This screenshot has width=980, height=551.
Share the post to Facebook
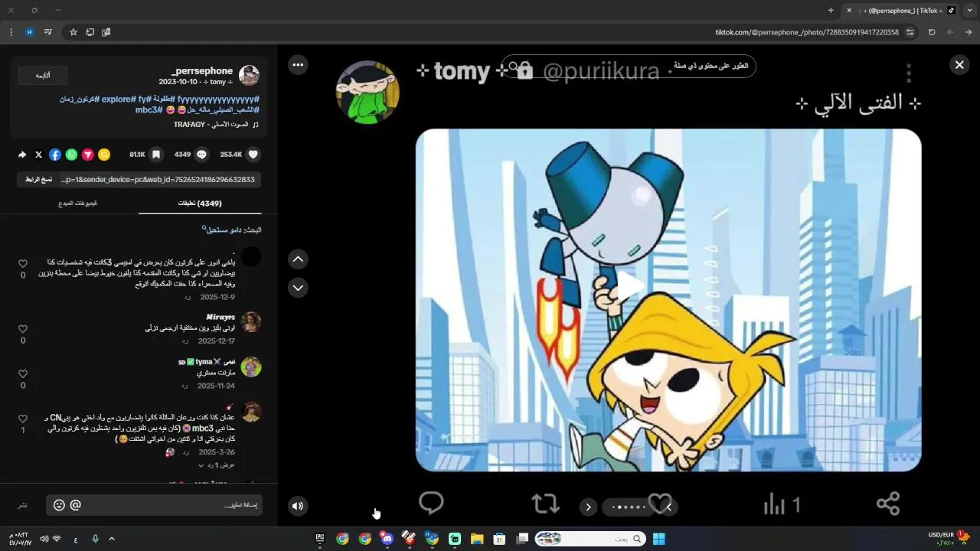point(55,155)
